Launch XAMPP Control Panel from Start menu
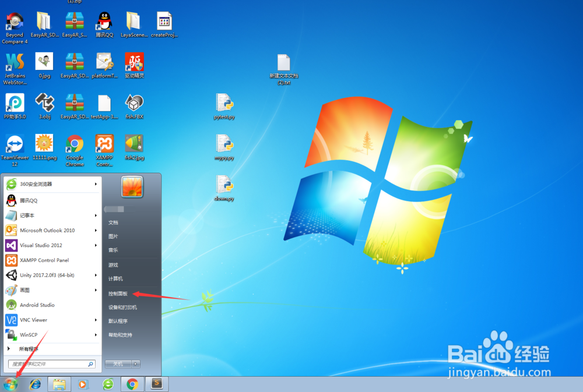The image size is (583, 392). point(52,260)
